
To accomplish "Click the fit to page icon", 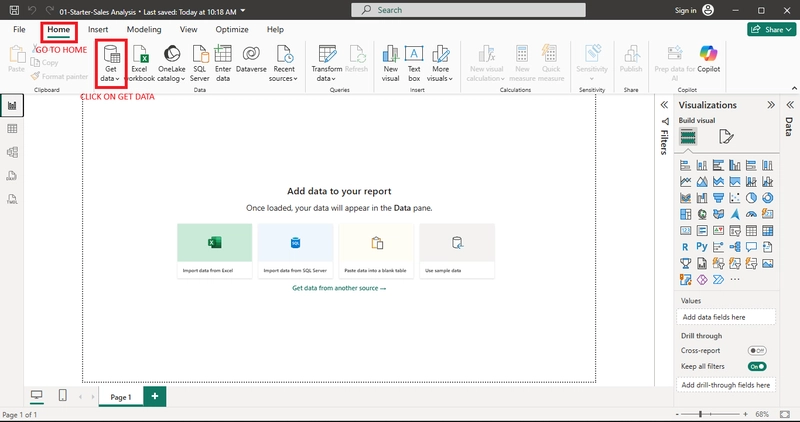I will pos(785,414).
